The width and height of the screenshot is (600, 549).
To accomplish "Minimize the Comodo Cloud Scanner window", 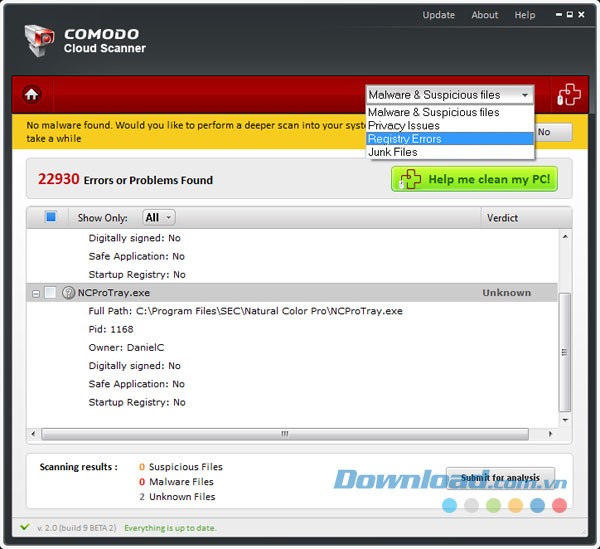I will 559,15.
